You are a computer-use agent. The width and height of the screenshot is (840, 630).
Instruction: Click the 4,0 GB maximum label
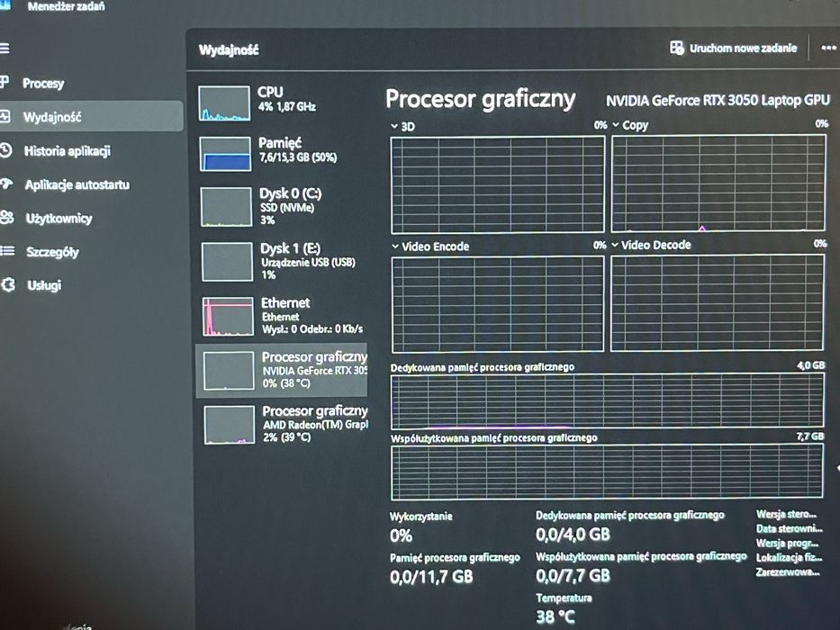810,365
